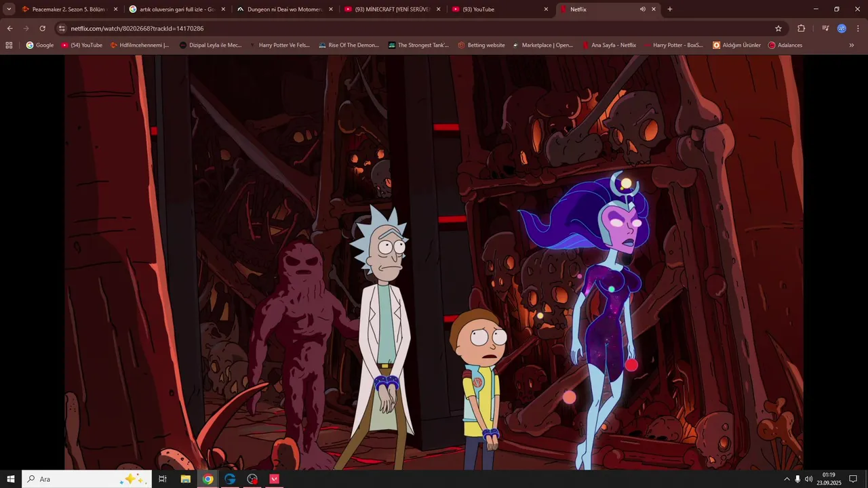Screen dimensions: 868x488
Task: Open the tab search dropdown arrow
Action: click(x=9, y=9)
